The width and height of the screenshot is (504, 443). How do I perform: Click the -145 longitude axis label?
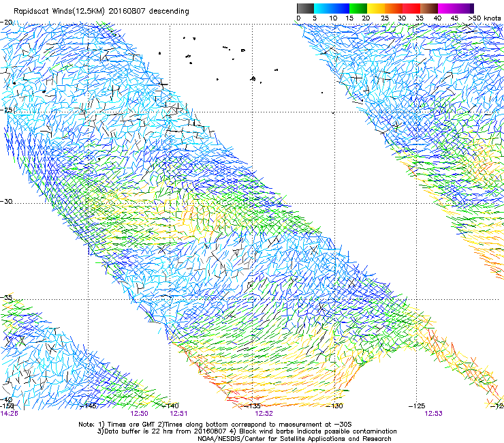tap(88, 406)
